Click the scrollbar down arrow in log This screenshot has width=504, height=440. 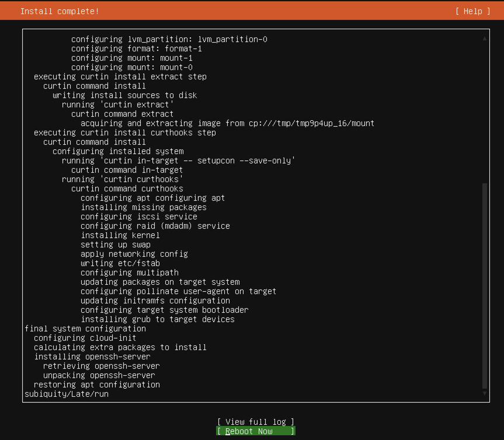click(x=484, y=393)
